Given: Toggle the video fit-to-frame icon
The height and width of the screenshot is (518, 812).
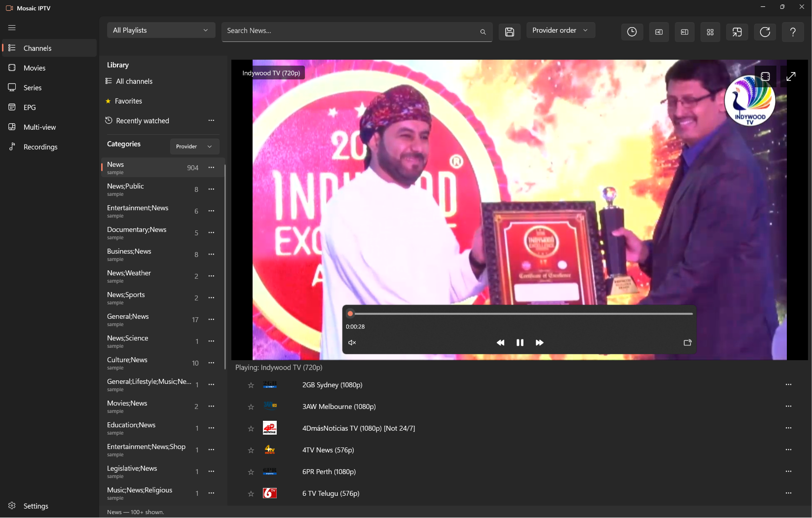Looking at the screenshot, I should click(x=765, y=76).
